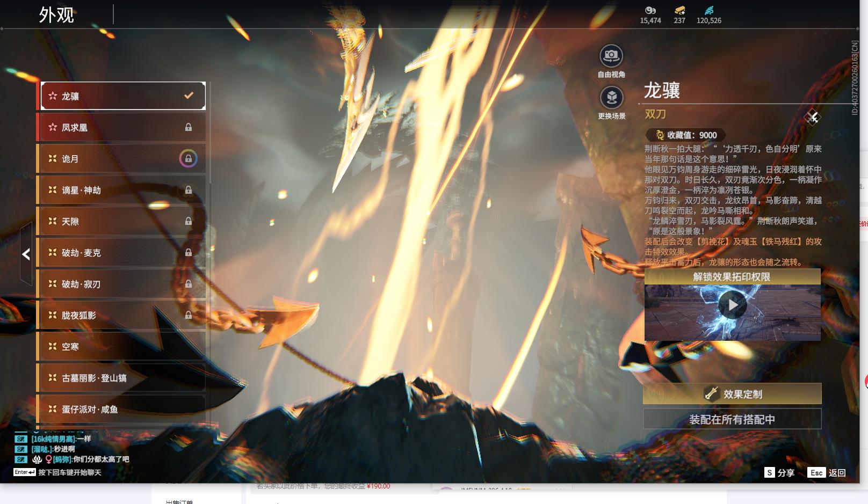868x504 pixels.
Task: Collapse the skin list with left arrow
Action: click(26, 254)
